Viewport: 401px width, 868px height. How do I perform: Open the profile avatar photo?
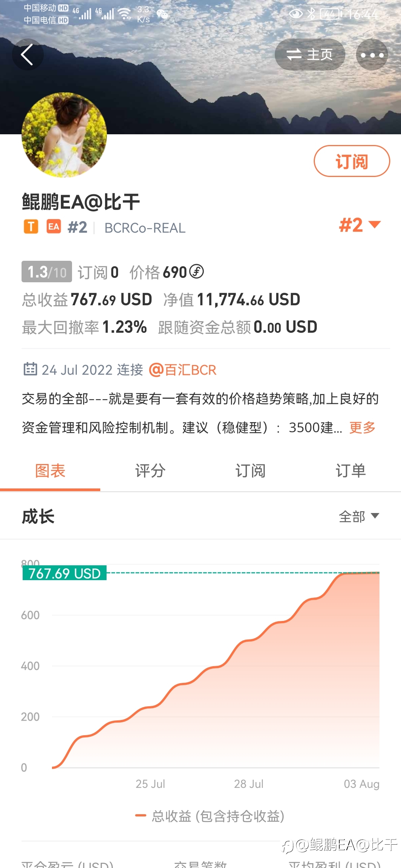click(x=64, y=135)
